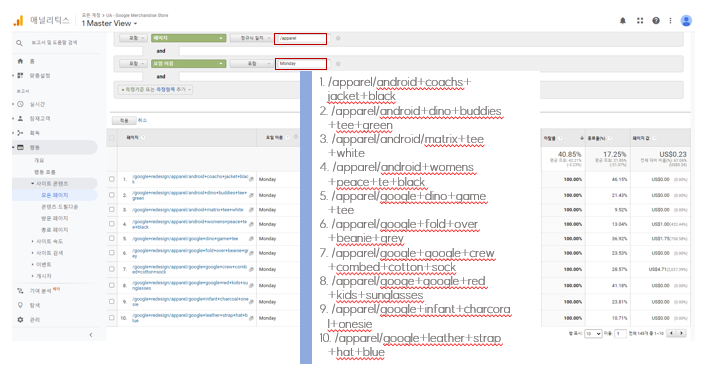This screenshot has height=376, width=713.
Task: Collapse Site Content tree section
Action: (32, 184)
